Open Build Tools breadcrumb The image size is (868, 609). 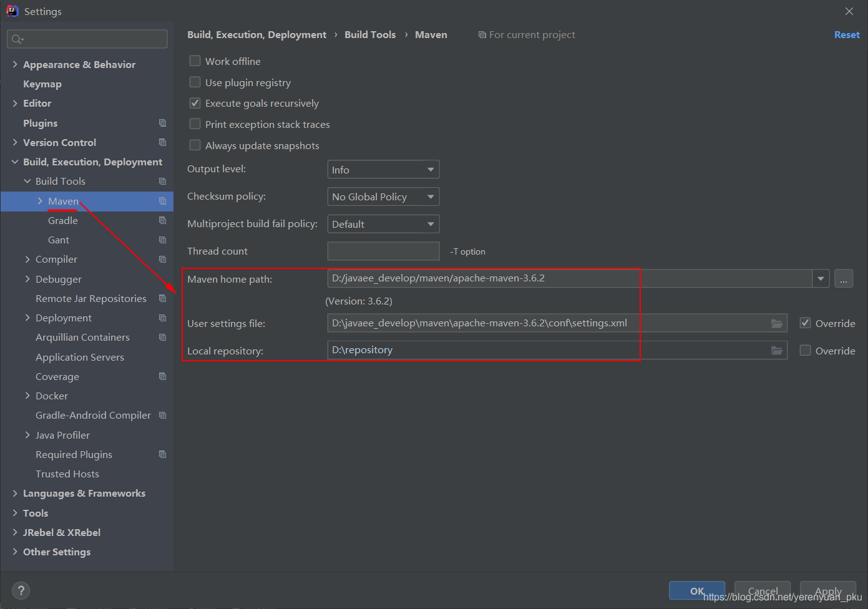(370, 35)
